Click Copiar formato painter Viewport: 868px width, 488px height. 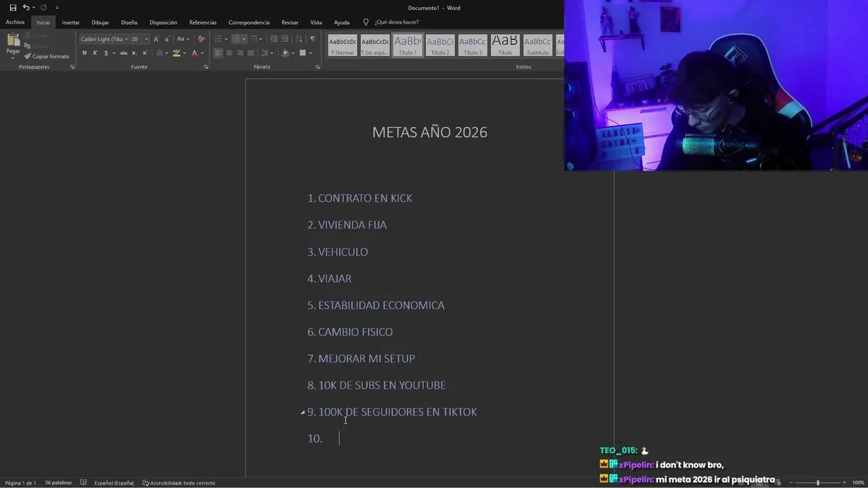click(47, 56)
